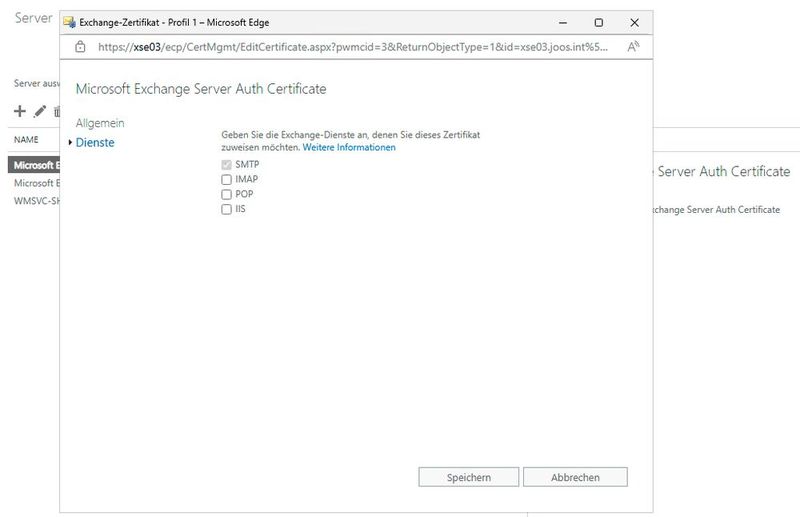Switch to the Allgemein tab
This screenshot has width=800, height=517.
pos(100,123)
